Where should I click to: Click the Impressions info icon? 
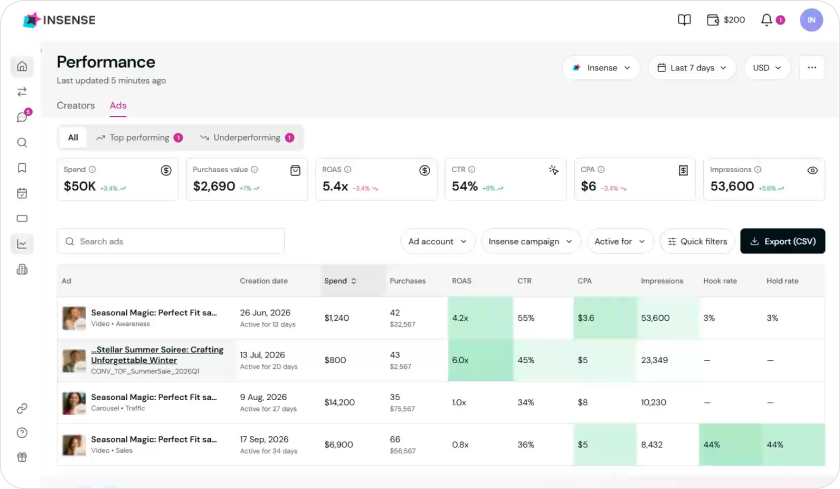tap(758, 169)
